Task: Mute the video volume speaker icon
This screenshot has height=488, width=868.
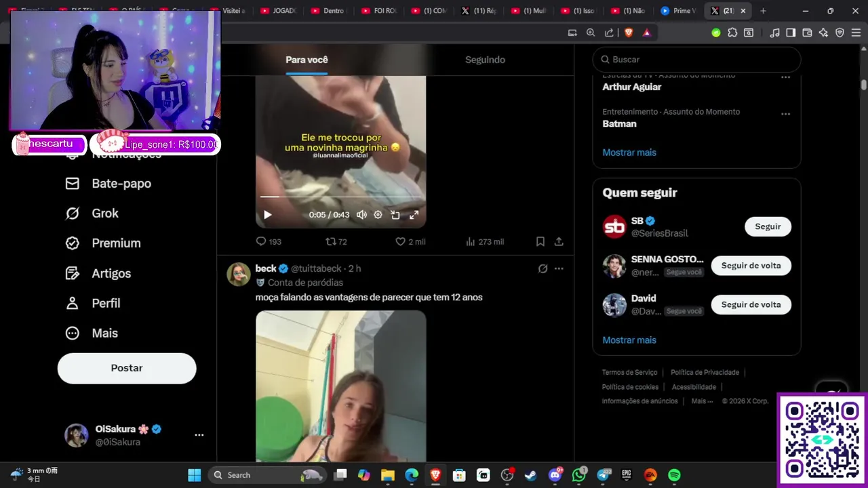Action: point(361,215)
